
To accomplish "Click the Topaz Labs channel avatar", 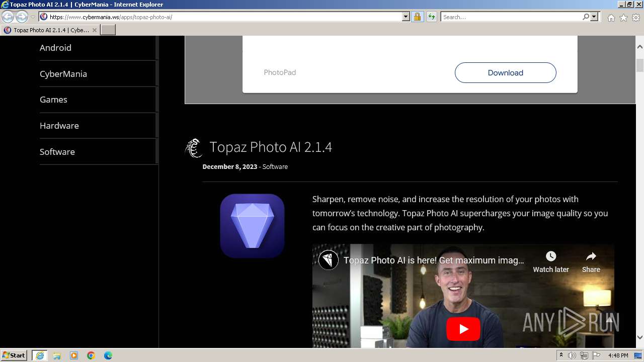I will [329, 260].
